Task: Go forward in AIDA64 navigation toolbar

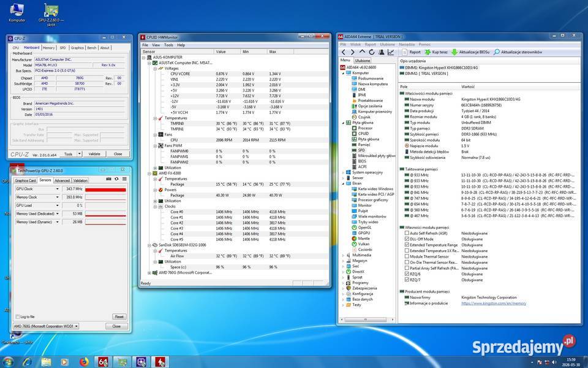Action: point(352,52)
